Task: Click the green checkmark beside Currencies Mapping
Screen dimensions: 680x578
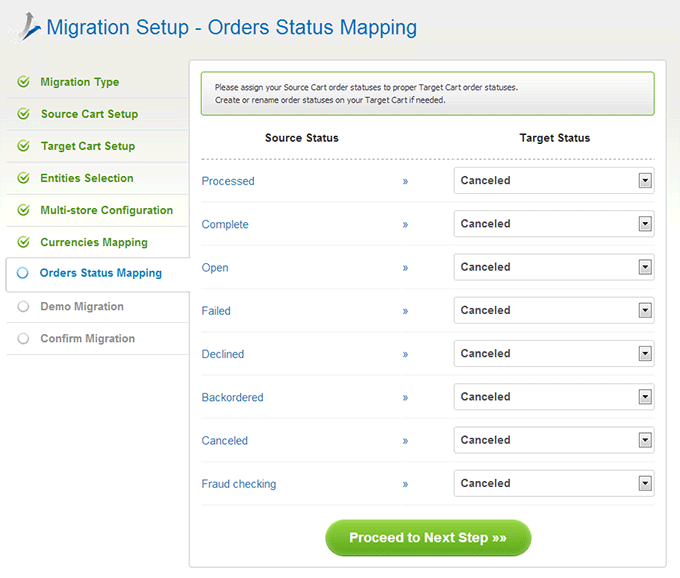Action: 23,242
